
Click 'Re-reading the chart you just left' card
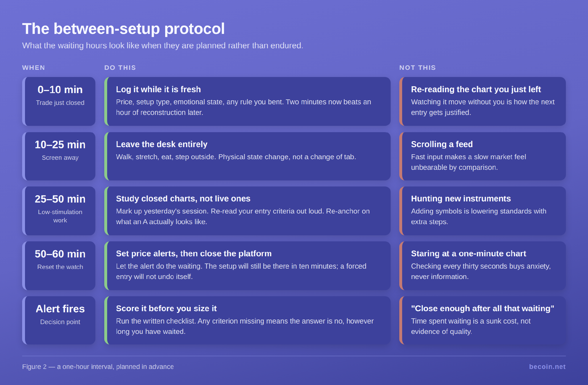[483, 101]
